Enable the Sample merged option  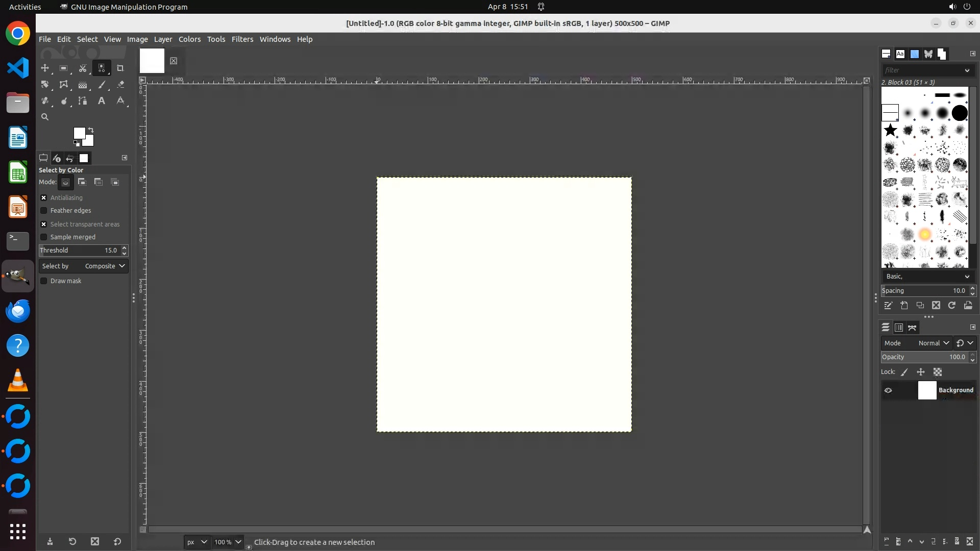44,237
